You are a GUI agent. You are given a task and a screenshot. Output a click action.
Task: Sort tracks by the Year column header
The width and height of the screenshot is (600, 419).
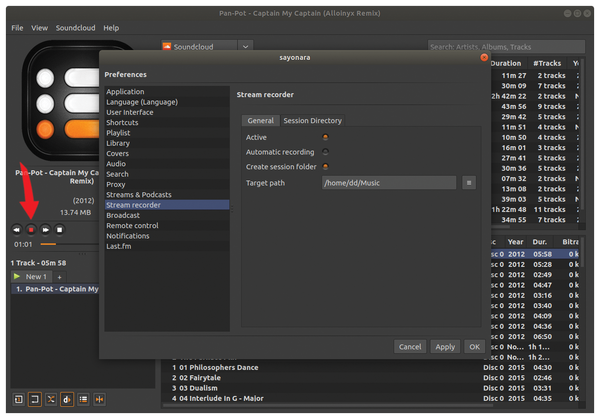click(x=515, y=242)
